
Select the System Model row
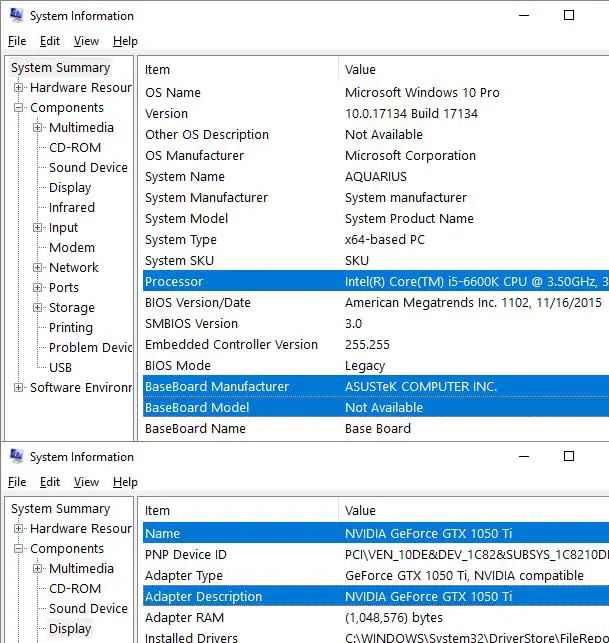(x=376, y=219)
